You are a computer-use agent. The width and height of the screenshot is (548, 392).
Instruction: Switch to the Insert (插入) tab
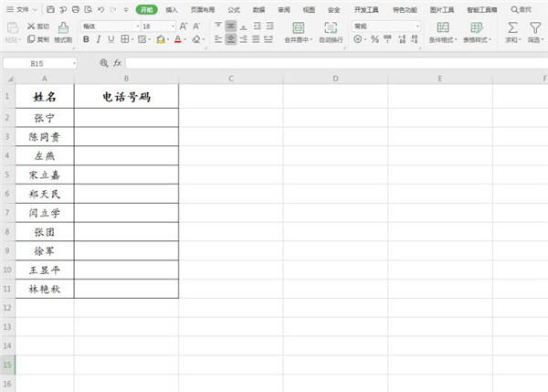click(x=172, y=10)
